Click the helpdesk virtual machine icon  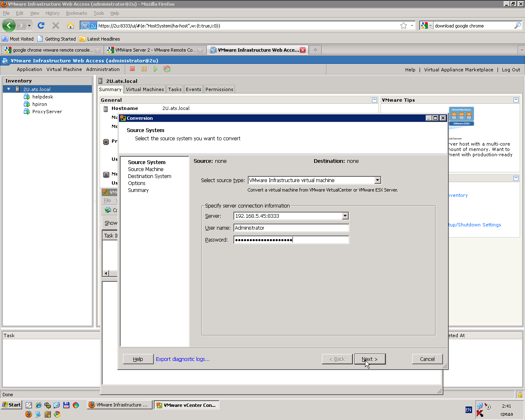pyautogui.click(x=27, y=97)
